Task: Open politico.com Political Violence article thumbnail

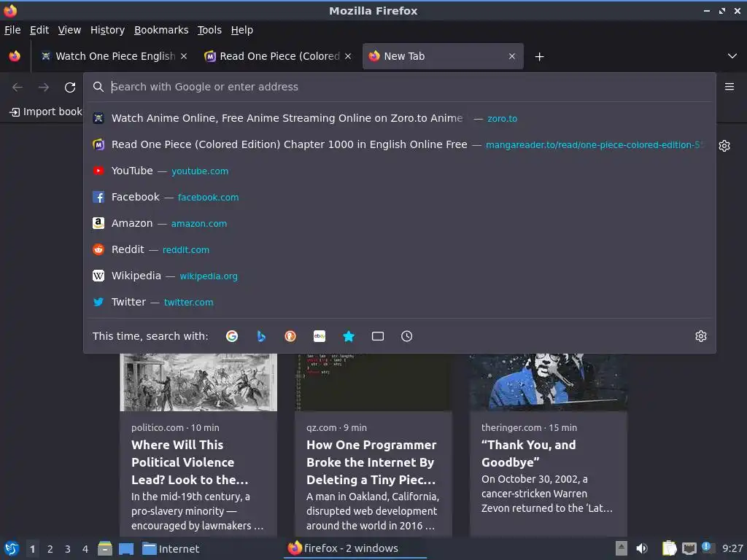Action: point(198,382)
